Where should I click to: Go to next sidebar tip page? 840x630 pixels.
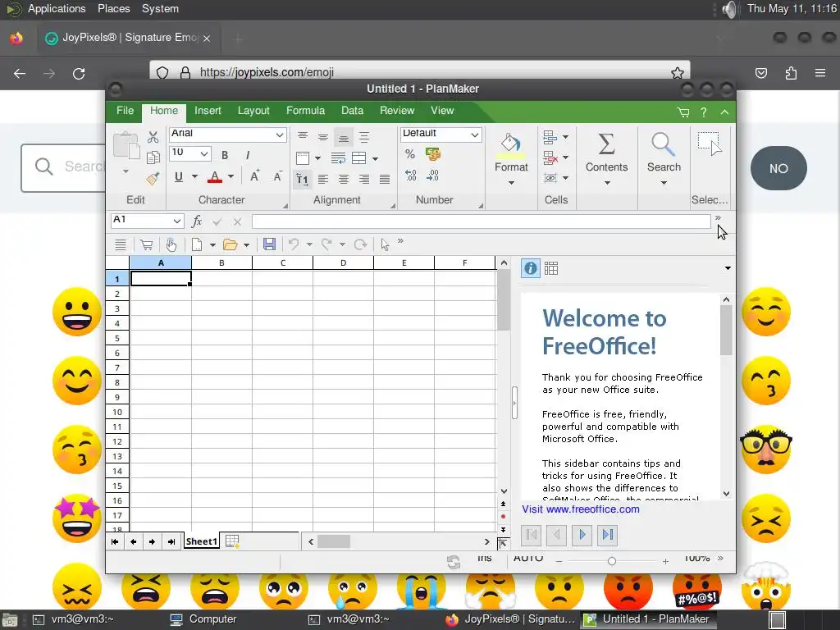(x=582, y=535)
